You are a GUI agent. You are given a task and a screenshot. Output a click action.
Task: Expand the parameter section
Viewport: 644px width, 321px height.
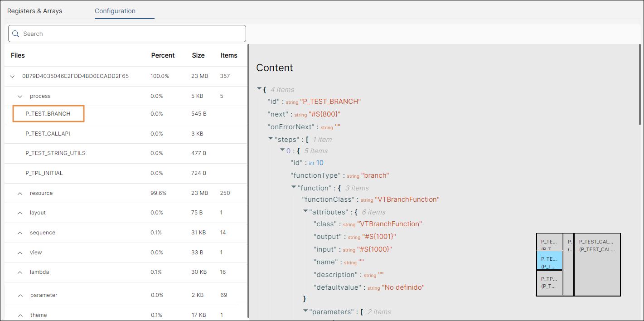(x=19, y=295)
